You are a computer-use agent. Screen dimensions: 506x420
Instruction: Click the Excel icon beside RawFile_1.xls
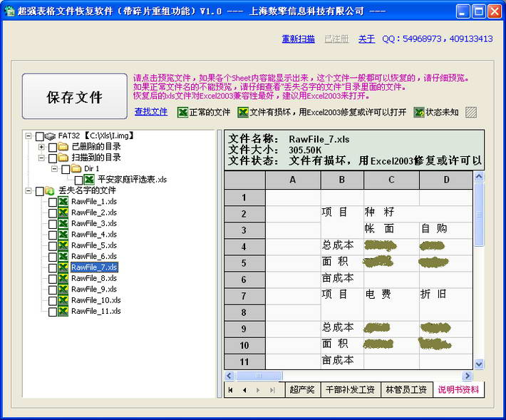63,202
